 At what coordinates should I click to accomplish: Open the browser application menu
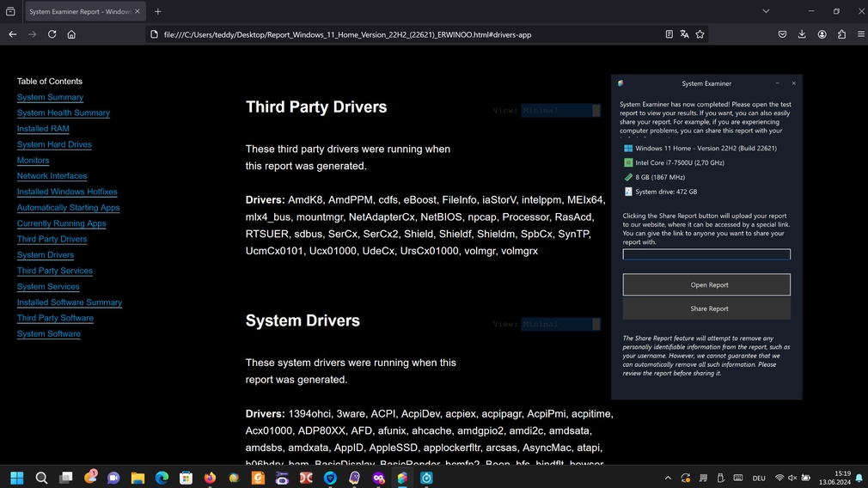pyautogui.click(x=861, y=34)
